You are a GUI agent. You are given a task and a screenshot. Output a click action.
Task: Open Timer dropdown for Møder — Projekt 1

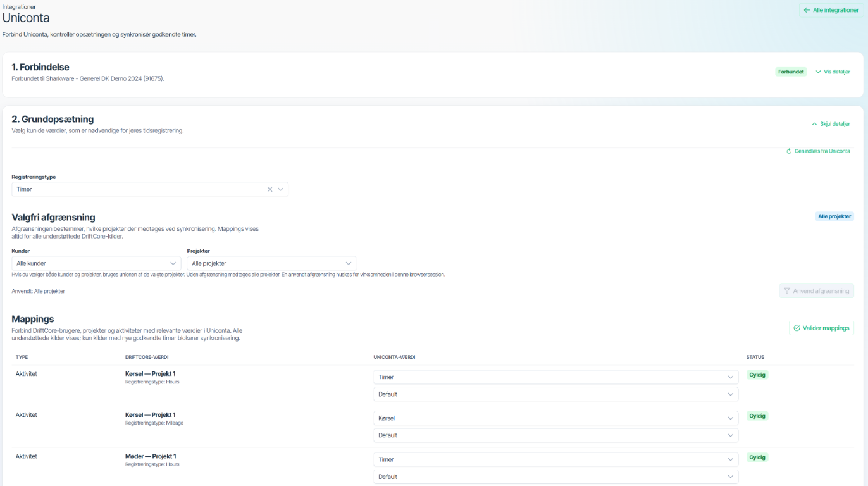pos(555,459)
